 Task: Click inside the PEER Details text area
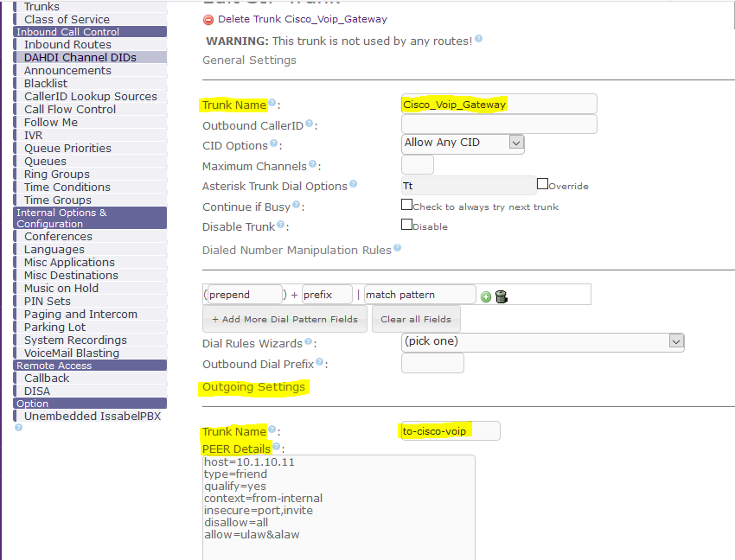[338, 506]
